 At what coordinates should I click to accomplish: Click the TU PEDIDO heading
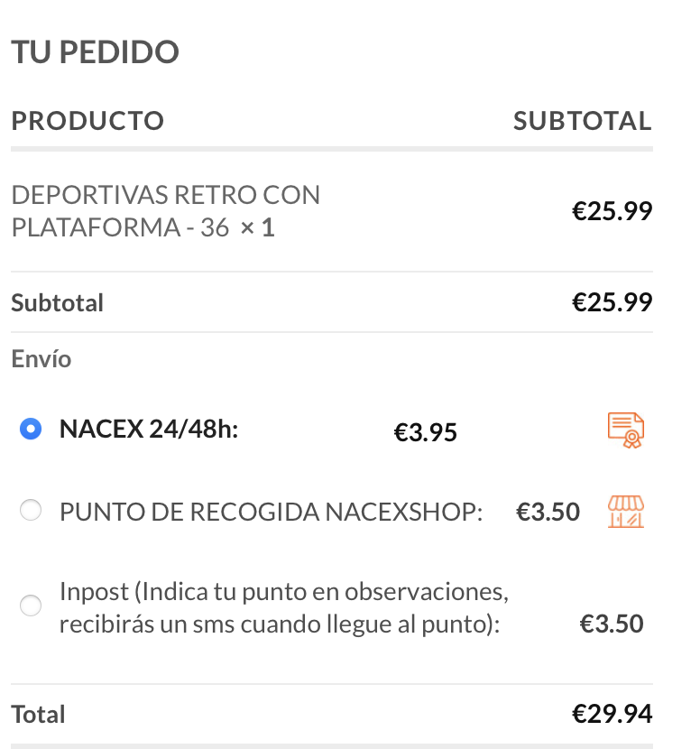(x=95, y=52)
